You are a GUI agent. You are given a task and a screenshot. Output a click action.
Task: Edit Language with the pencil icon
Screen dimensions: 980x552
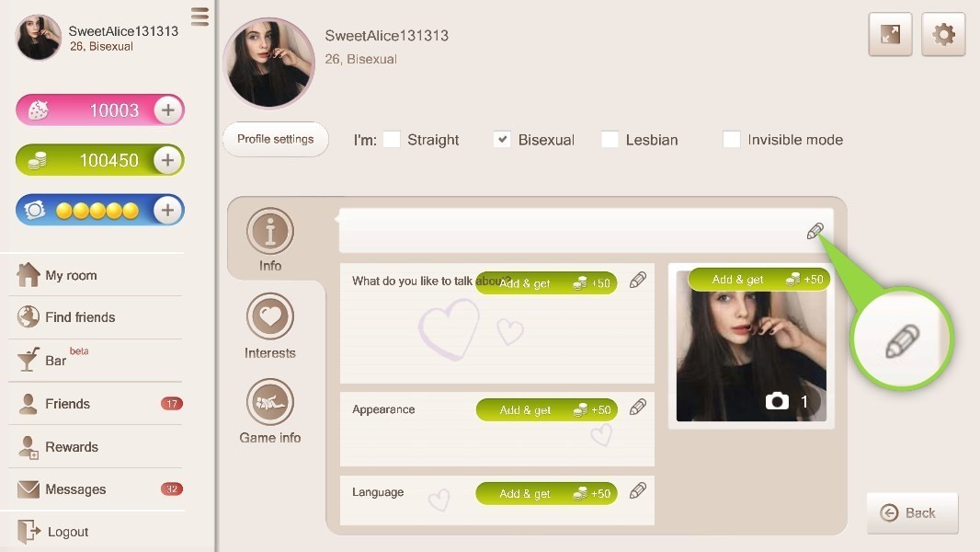tap(637, 491)
